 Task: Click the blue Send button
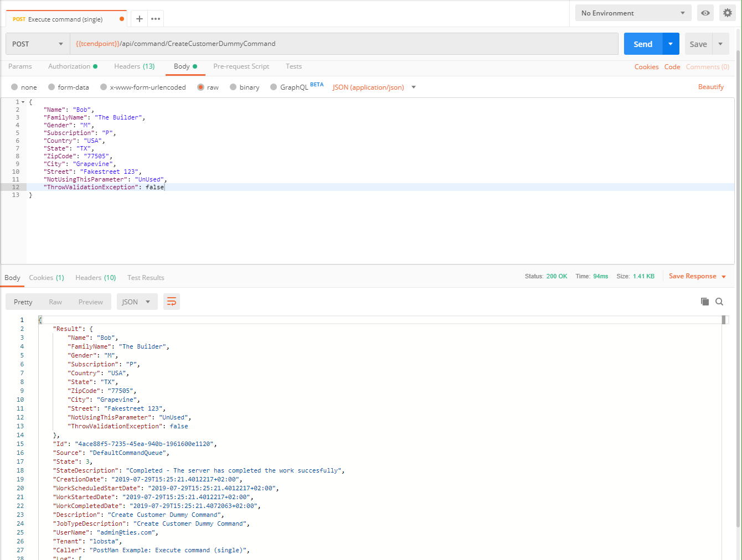pyautogui.click(x=642, y=44)
